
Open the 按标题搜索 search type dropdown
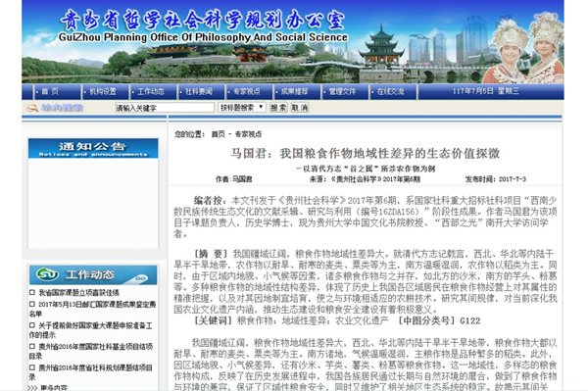click(242, 108)
